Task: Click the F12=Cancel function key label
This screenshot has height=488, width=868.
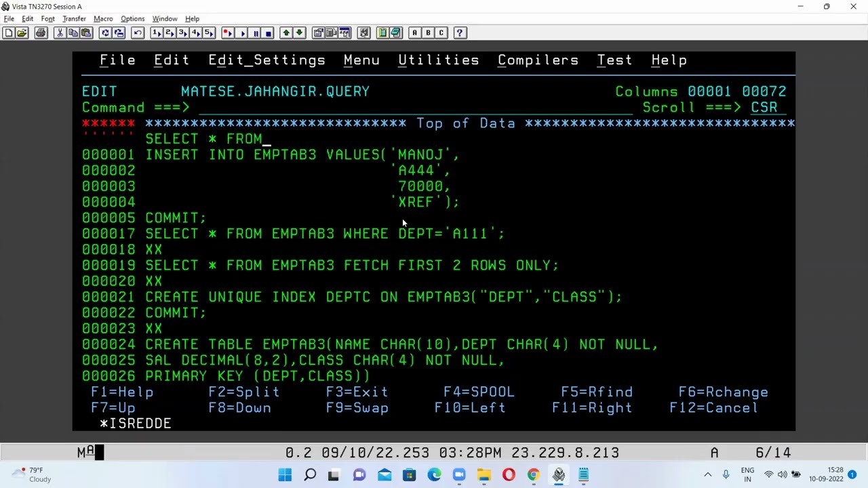Action: [714, 408]
